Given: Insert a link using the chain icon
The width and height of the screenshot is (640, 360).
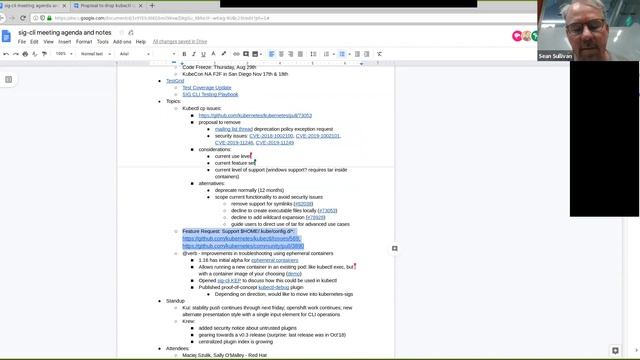Looking at the screenshot, I should point(236,54).
